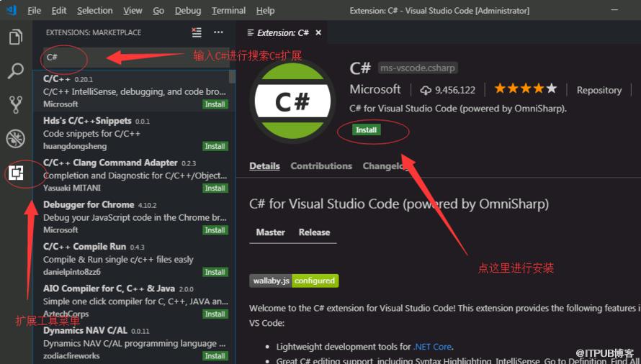Open the Source Control view
Image resolution: width=641 pixels, height=364 pixels.
click(x=16, y=104)
